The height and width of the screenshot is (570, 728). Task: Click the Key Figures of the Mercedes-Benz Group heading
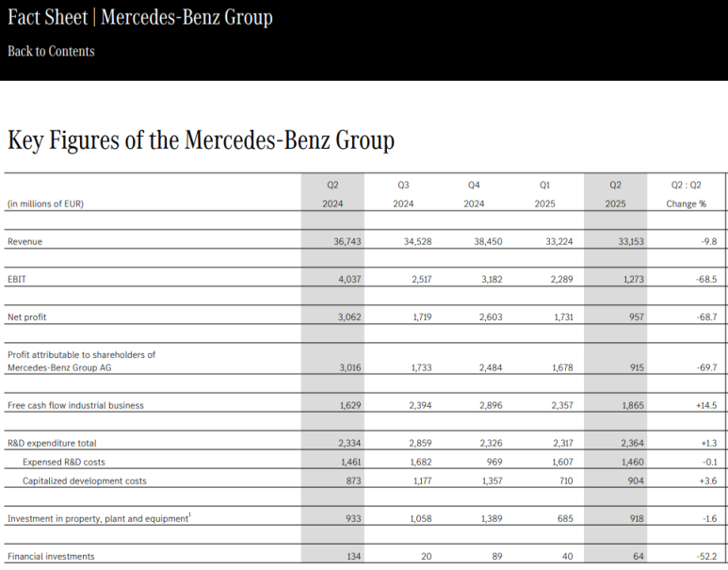201,139
